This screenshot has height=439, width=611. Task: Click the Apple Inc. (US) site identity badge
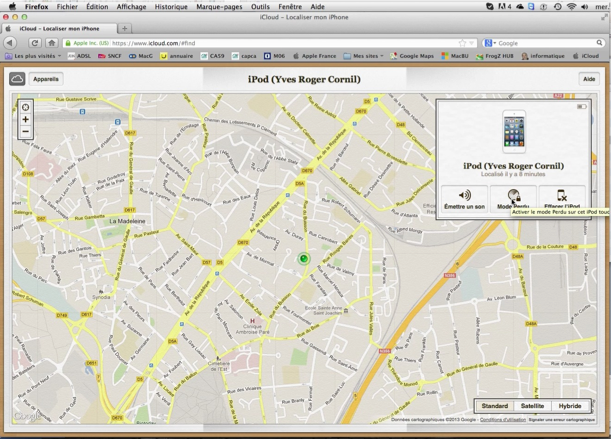[x=87, y=43]
